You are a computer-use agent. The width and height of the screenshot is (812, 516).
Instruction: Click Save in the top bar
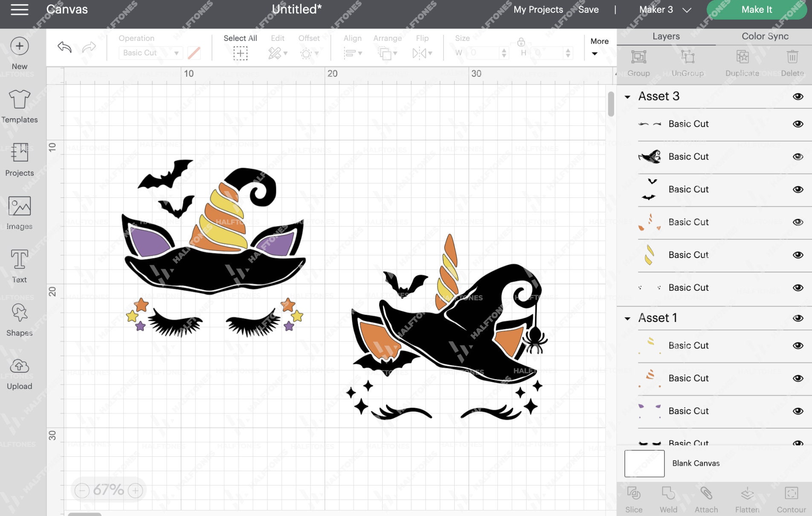(x=589, y=9)
